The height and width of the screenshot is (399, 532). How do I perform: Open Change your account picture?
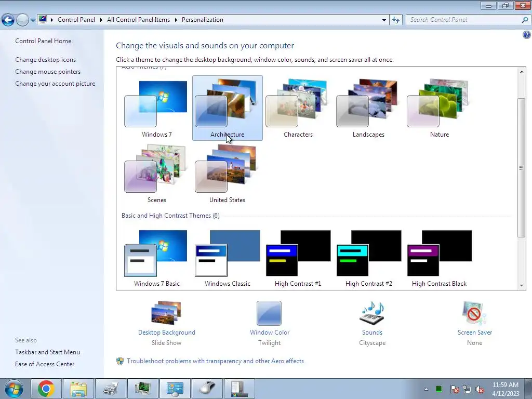point(55,84)
